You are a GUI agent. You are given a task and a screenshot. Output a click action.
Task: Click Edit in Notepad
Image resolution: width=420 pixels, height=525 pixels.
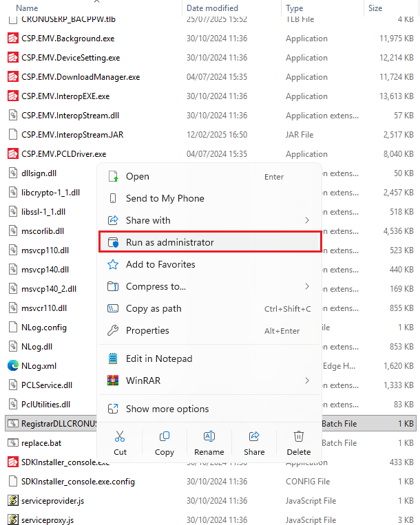159,358
